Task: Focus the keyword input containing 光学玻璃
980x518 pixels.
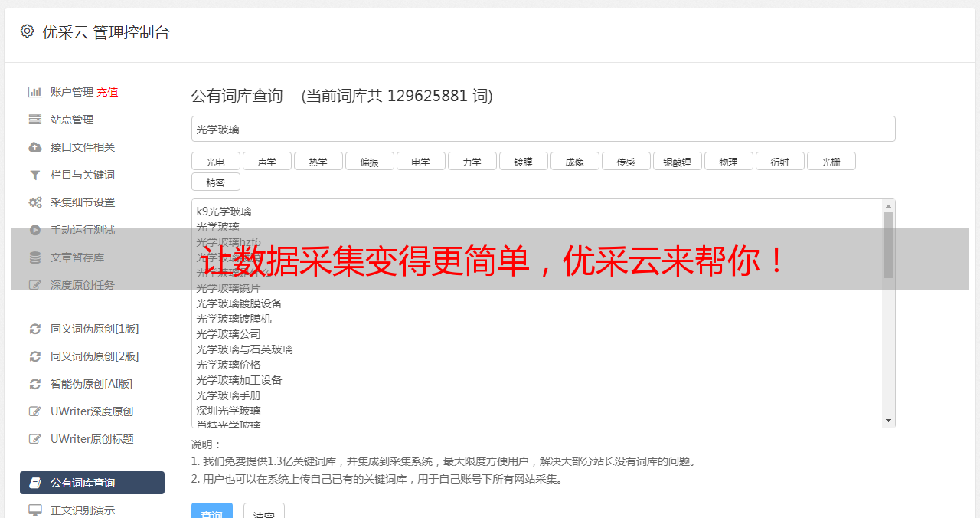Action: point(543,129)
